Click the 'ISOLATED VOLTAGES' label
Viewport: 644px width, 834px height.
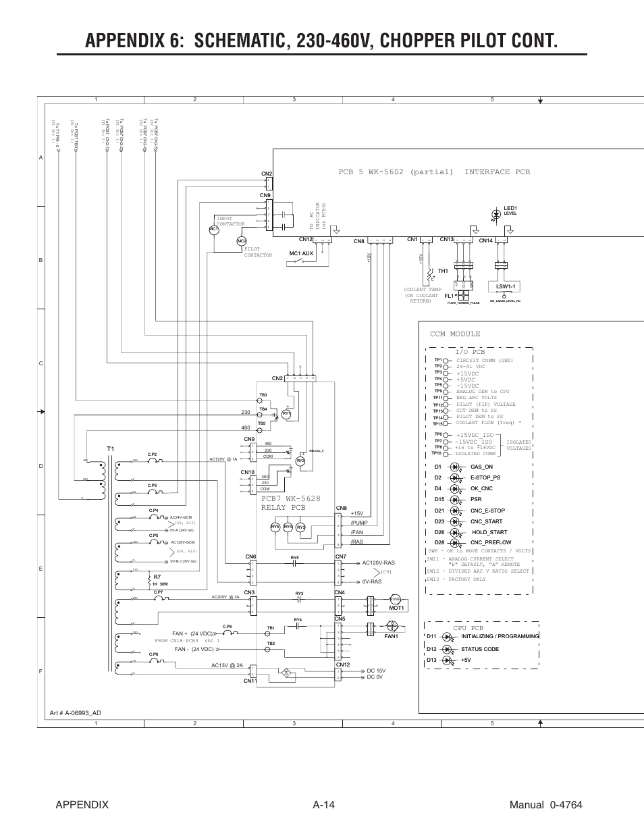tap(519, 445)
